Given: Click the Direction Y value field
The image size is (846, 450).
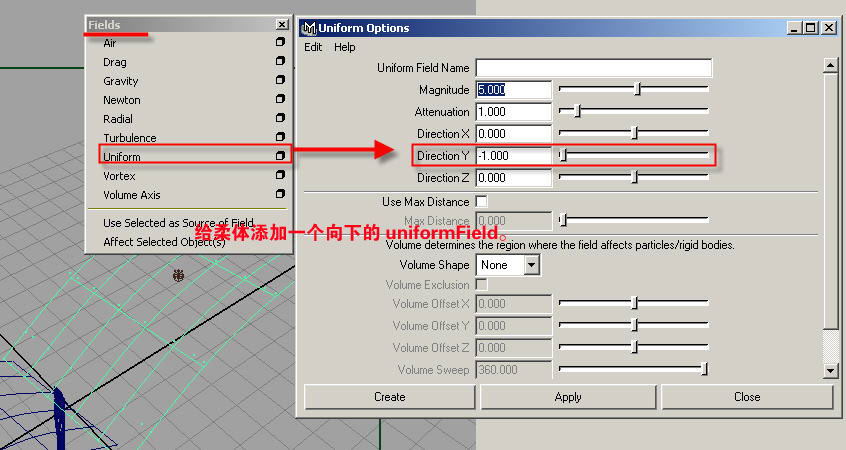Looking at the screenshot, I should (x=514, y=156).
